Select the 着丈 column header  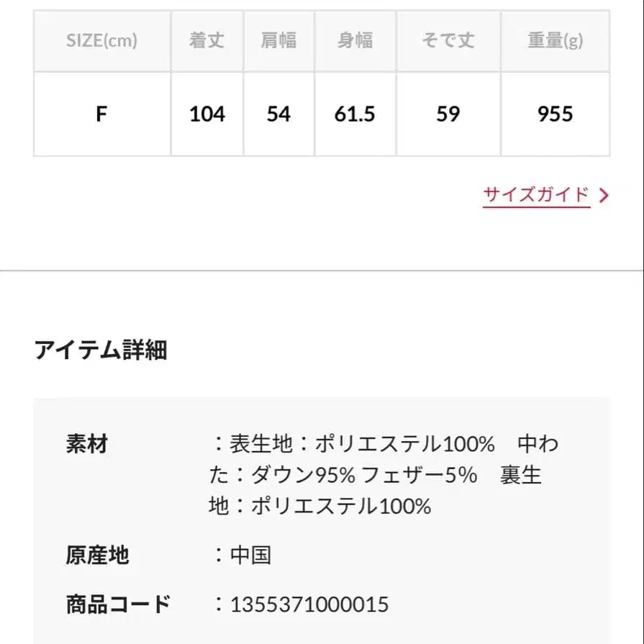point(207,40)
